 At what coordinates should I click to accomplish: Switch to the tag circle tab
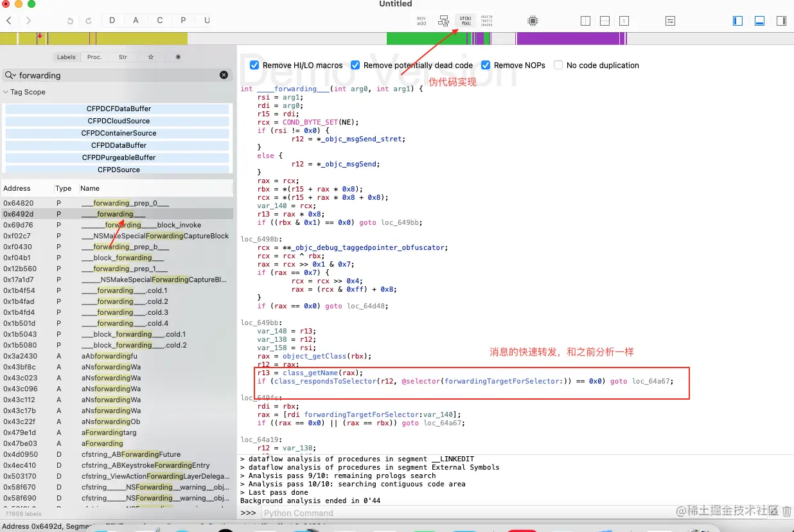pyautogui.click(x=178, y=57)
